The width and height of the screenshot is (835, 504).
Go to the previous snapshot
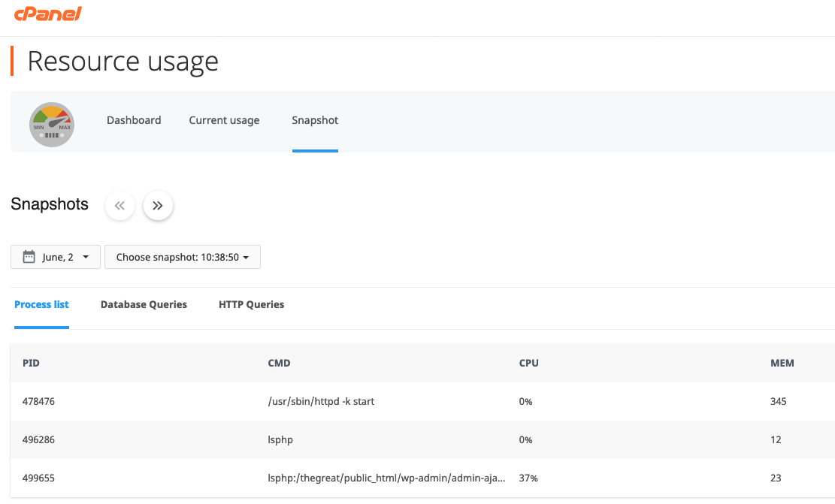120,205
